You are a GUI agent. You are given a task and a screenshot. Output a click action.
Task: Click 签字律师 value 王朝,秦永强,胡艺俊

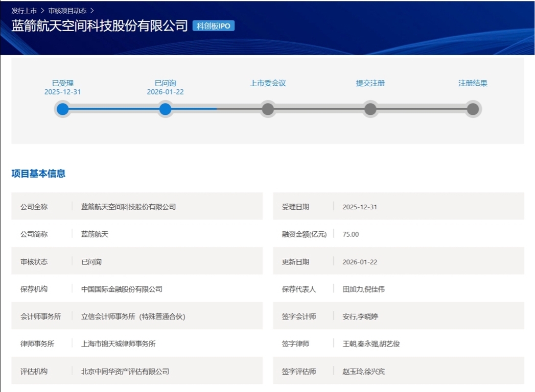tap(371, 344)
